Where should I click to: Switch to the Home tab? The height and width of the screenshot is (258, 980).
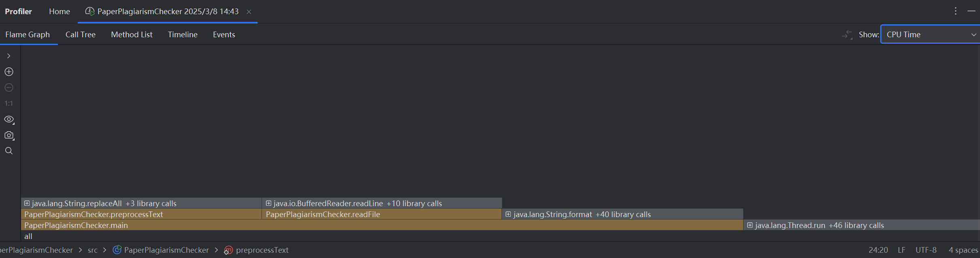tap(60, 11)
